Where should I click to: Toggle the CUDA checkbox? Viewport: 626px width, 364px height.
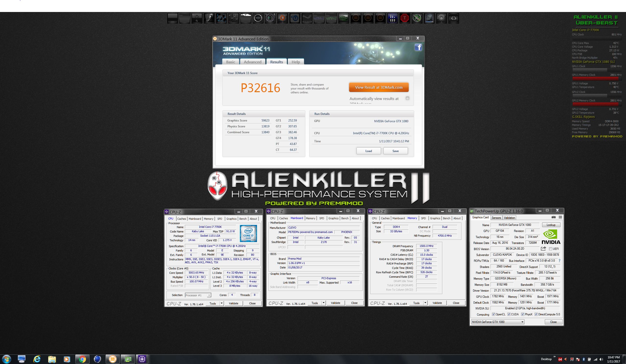click(509, 314)
